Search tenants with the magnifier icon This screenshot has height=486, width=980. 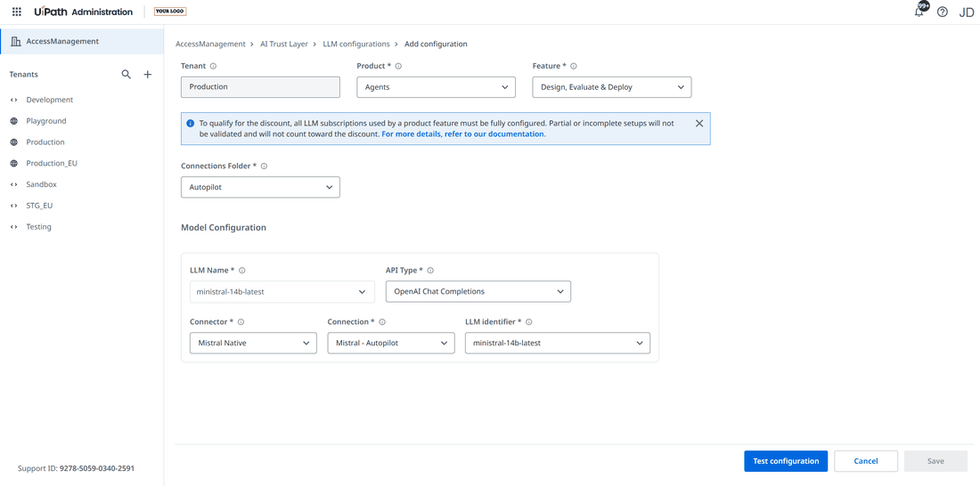[127, 75]
